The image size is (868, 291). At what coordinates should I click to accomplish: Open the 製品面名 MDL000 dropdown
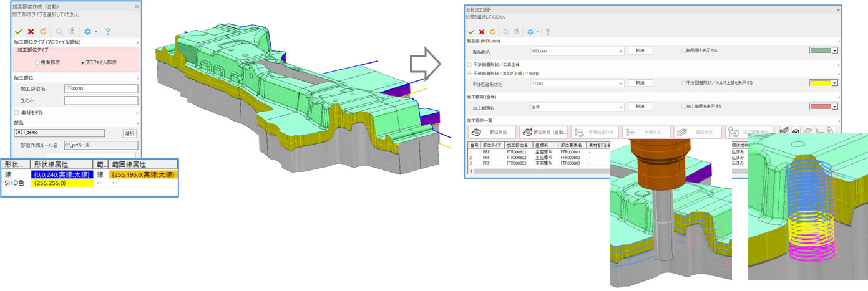click(x=621, y=51)
